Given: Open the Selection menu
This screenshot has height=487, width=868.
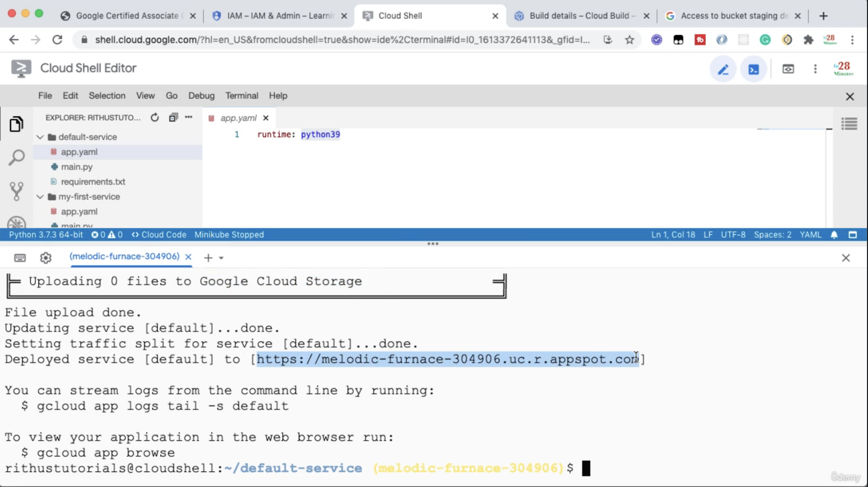Looking at the screenshot, I should pos(107,95).
